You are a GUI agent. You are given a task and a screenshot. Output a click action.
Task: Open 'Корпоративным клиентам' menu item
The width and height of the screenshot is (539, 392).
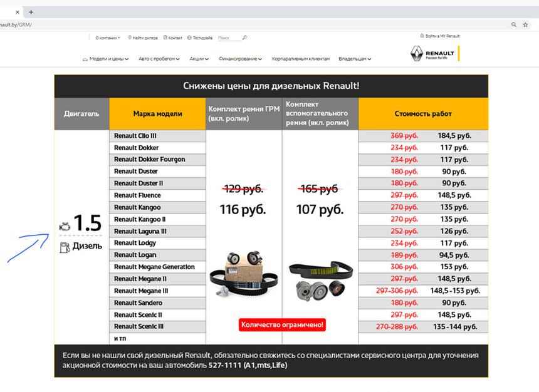[301, 59]
